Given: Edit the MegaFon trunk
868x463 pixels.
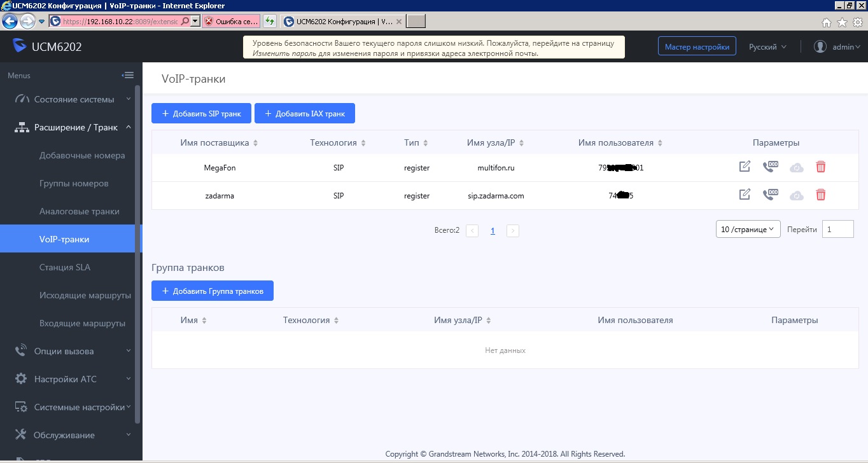Looking at the screenshot, I should pyautogui.click(x=745, y=167).
